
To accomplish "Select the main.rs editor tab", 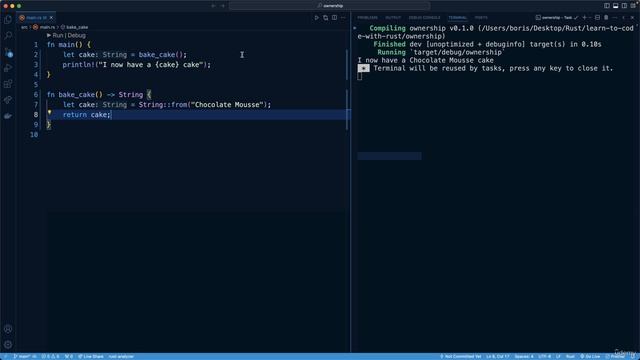I will (x=36, y=18).
